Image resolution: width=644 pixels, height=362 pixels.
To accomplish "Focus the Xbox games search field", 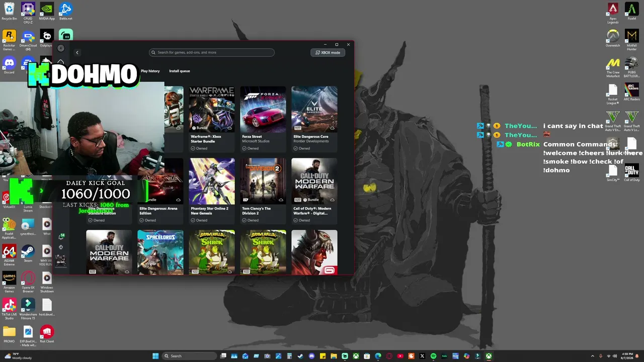I will pos(212,52).
